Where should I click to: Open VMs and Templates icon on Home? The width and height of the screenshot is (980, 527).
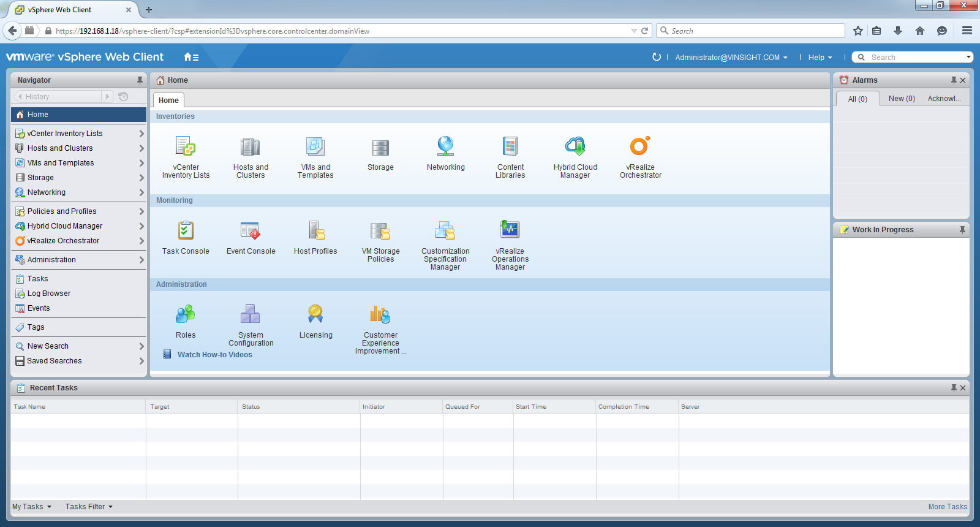click(315, 147)
